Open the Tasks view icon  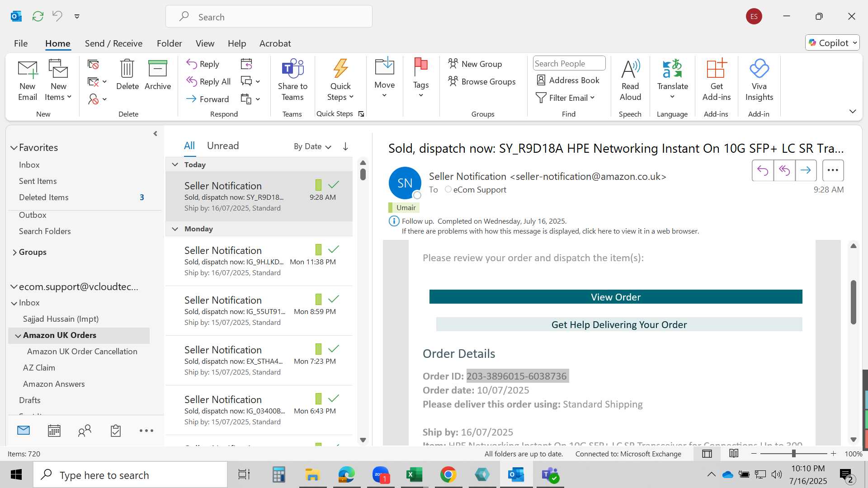coord(116,431)
